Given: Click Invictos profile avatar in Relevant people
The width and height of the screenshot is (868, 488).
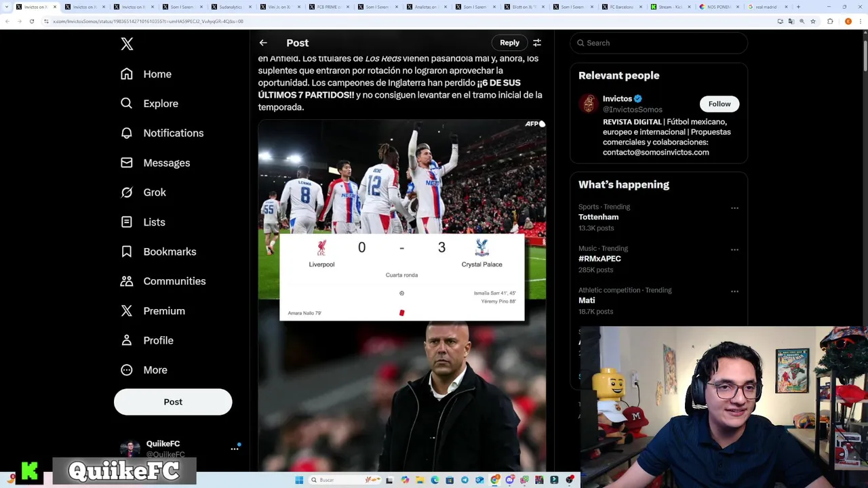Looking at the screenshot, I should [589, 104].
